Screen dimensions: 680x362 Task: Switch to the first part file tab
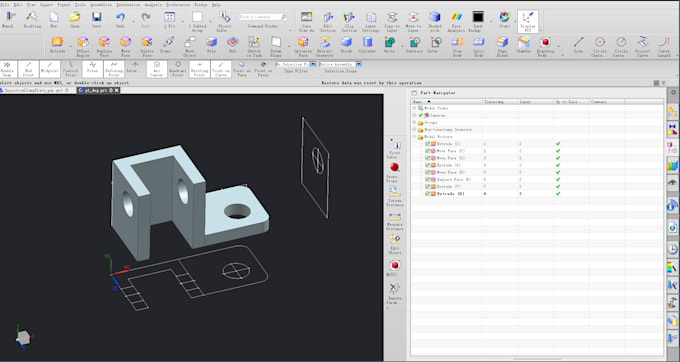pos(36,91)
